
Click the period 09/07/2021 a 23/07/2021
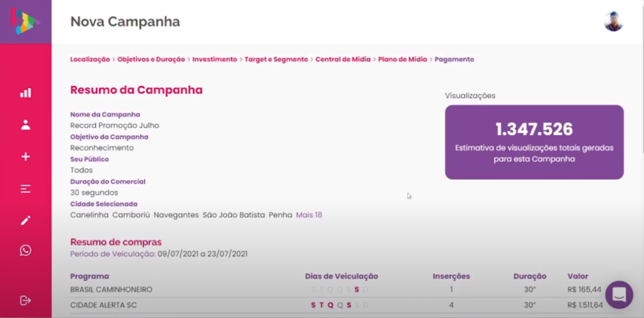coord(203,254)
